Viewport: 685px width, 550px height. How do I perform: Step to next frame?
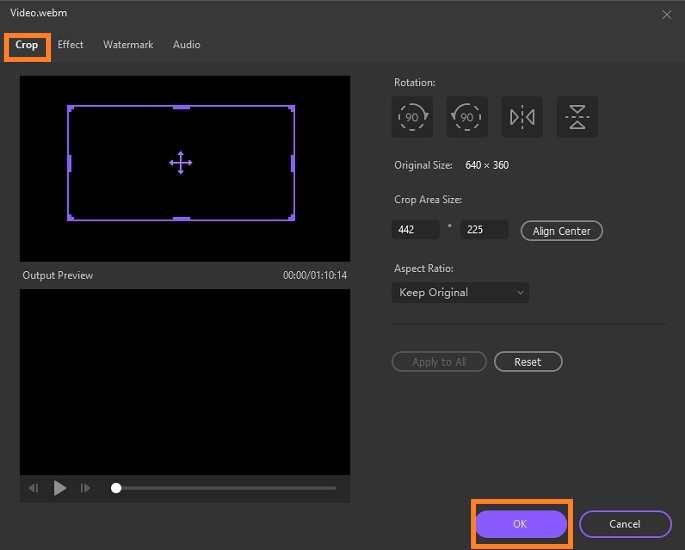pos(85,488)
